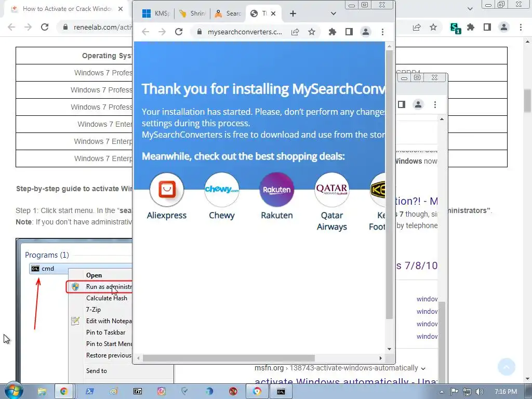Screen dimensions: 532x399
Task: Open extensions puzzle in reneelab window
Action: pos(471,27)
